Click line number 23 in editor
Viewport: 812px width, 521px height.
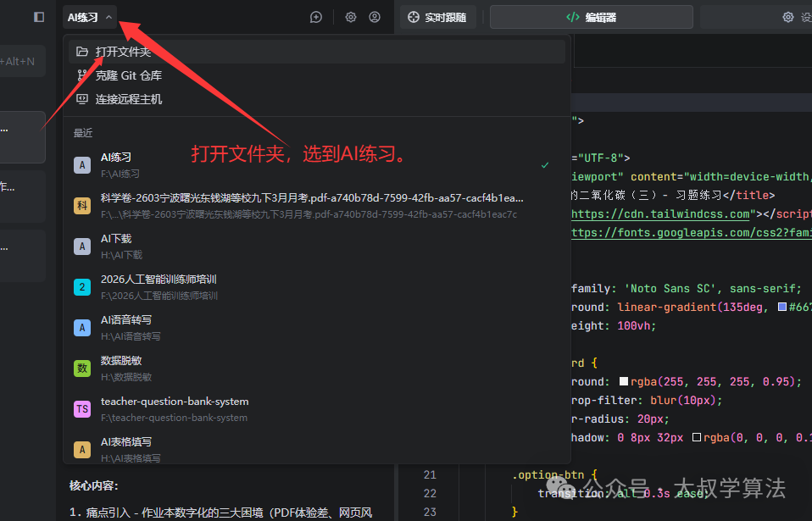pos(430,512)
